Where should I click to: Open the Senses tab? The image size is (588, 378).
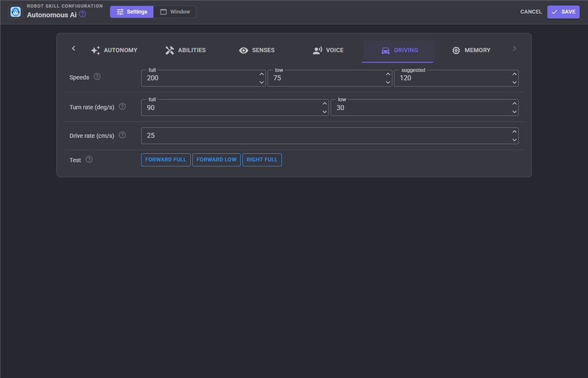tap(257, 50)
